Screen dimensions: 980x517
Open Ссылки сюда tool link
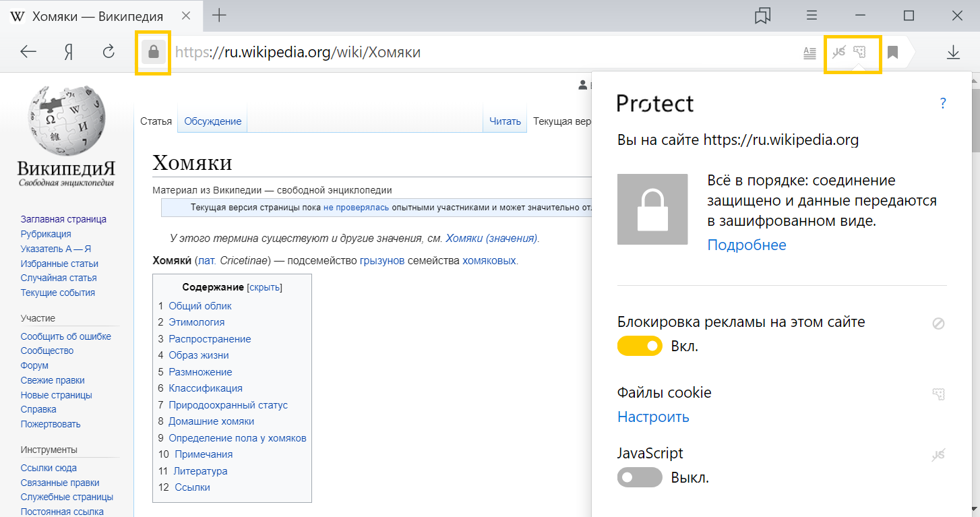49,468
